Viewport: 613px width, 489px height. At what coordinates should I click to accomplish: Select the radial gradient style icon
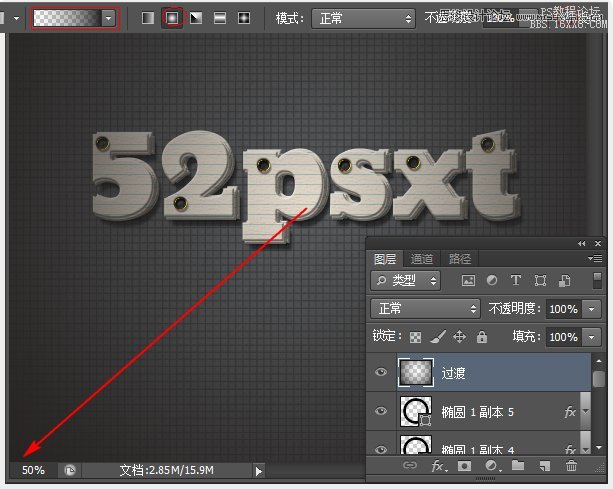[x=172, y=18]
